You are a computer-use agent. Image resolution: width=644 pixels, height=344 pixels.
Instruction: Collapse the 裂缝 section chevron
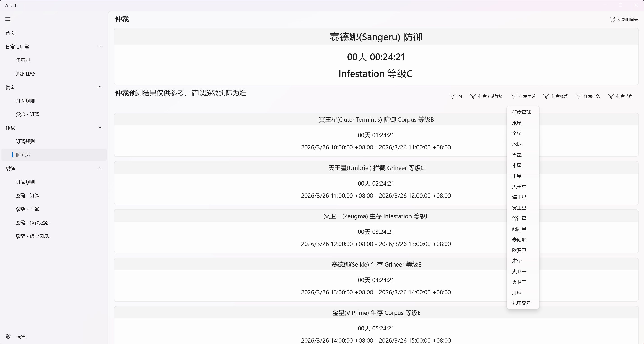100,168
